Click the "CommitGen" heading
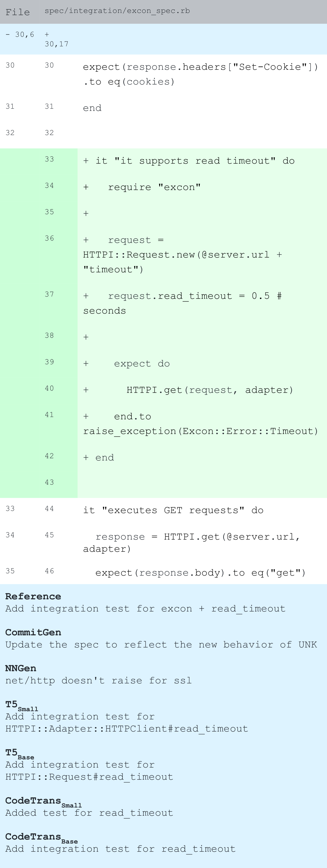Image resolution: width=327 pixels, height=868 pixels. tap(33, 633)
